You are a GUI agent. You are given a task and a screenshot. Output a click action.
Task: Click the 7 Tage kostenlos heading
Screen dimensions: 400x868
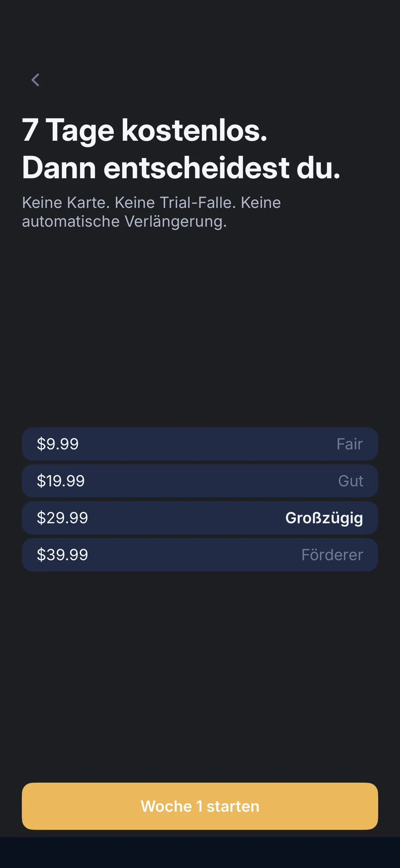[x=145, y=131]
